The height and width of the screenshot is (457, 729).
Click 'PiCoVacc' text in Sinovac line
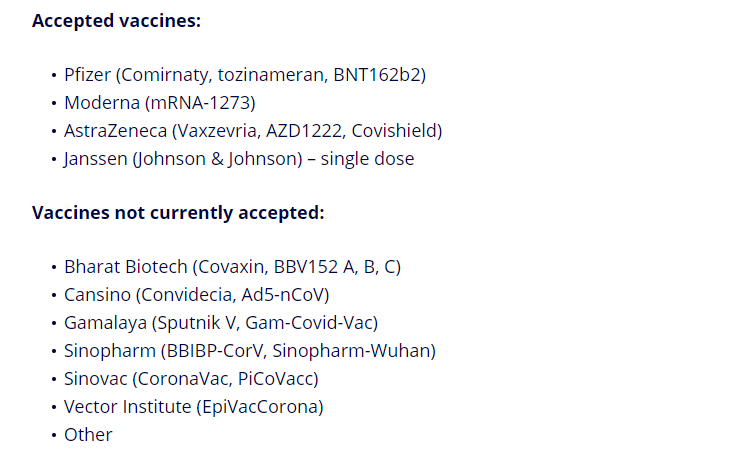click(x=275, y=379)
